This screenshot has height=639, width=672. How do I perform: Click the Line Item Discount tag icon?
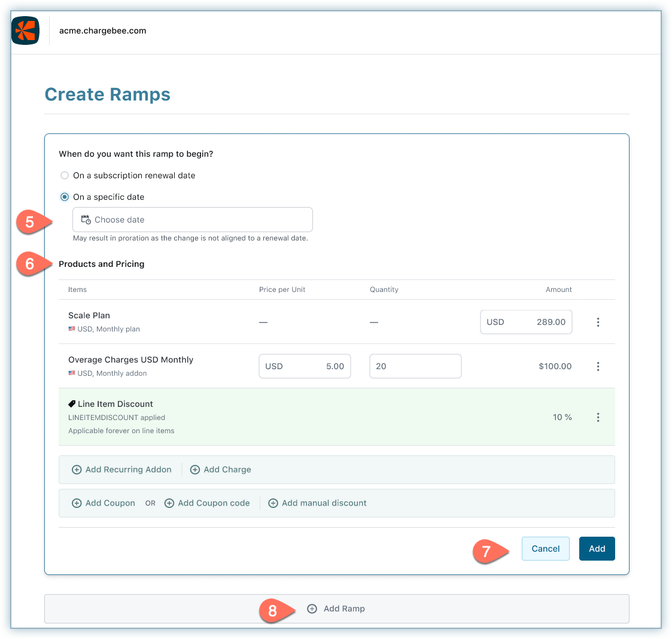[x=72, y=404]
